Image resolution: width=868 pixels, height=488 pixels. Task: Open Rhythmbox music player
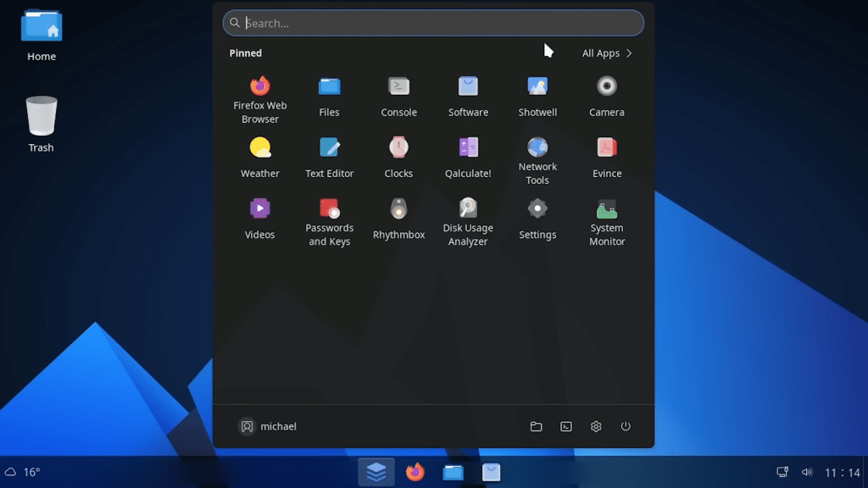(398, 209)
